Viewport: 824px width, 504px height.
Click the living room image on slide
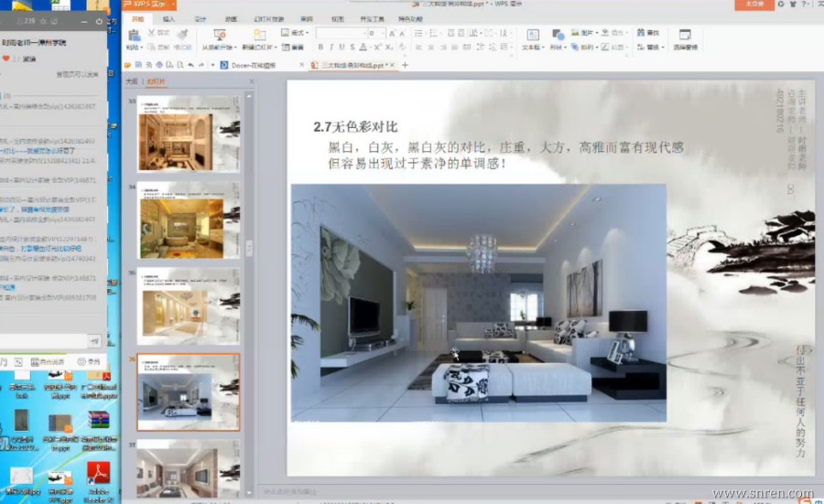479,303
